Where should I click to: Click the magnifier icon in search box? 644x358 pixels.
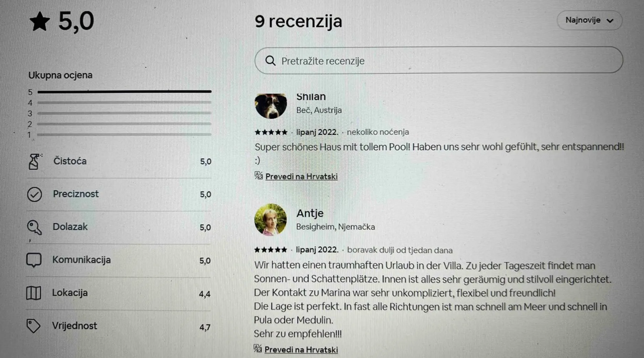pyautogui.click(x=270, y=61)
